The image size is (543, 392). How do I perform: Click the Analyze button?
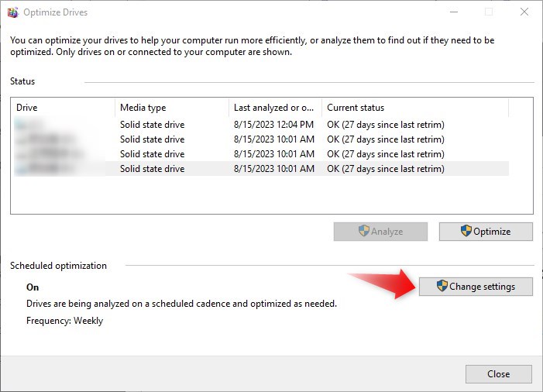pyautogui.click(x=380, y=232)
